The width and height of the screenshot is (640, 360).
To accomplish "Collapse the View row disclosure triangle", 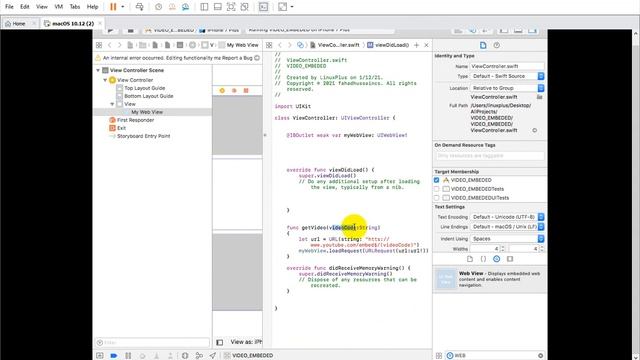I will tap(112, 104).
